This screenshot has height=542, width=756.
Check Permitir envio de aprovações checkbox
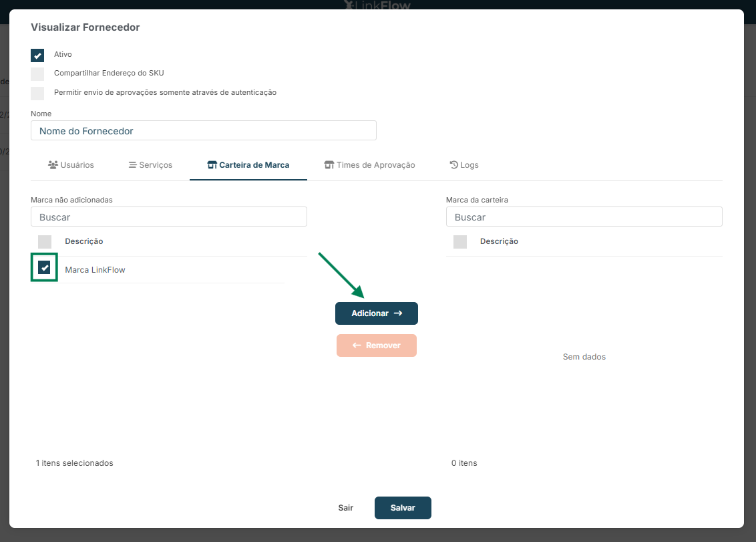(x=37, y=93)
